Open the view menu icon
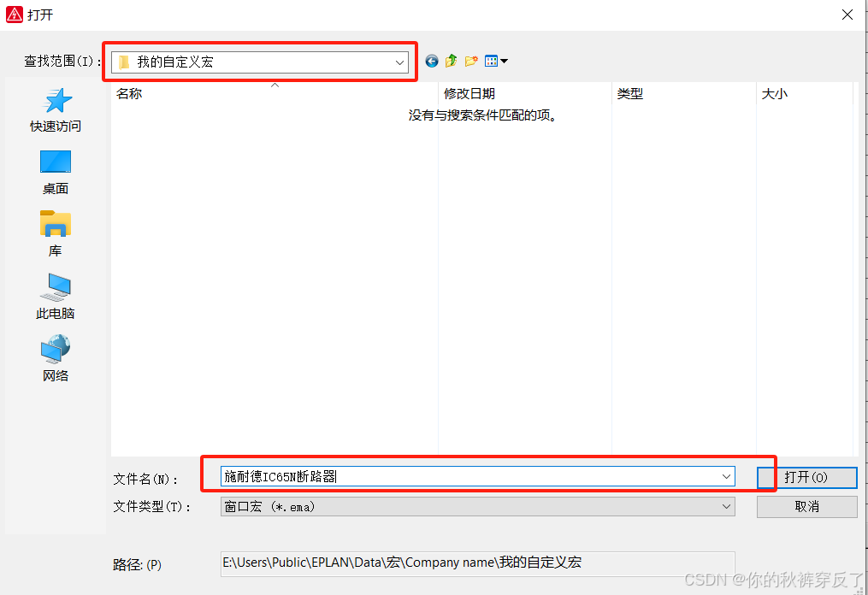 pos(496,61)
